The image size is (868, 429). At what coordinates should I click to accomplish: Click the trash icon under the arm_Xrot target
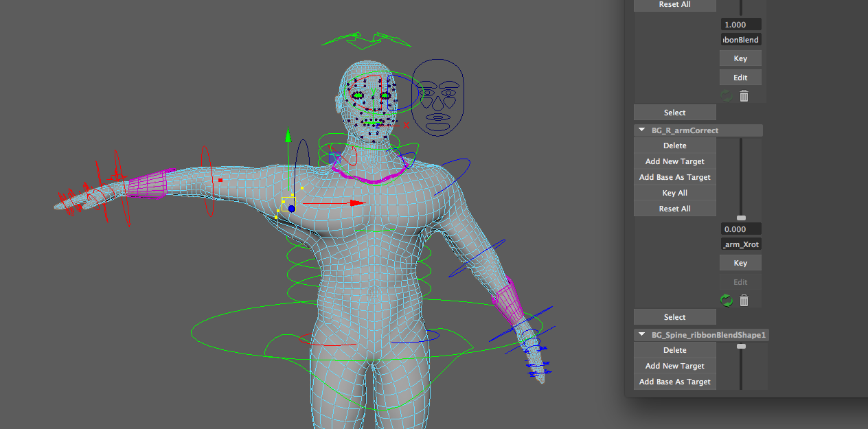coord(744,301)
